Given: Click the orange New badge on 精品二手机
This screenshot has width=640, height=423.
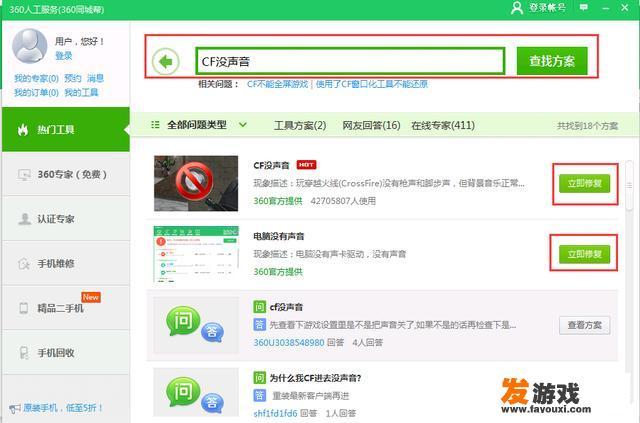Looking at the screenshot, I should click(91, 297).
